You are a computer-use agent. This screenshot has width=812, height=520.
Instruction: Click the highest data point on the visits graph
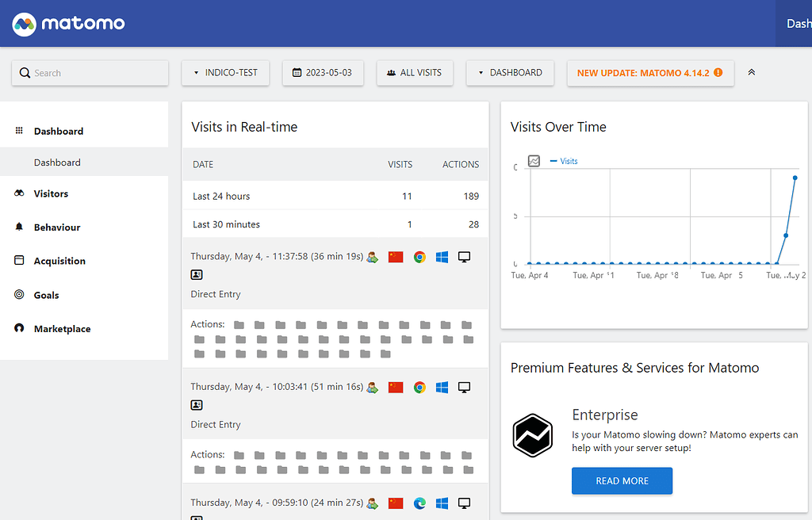pyautogui.click(x=795, y=178)
